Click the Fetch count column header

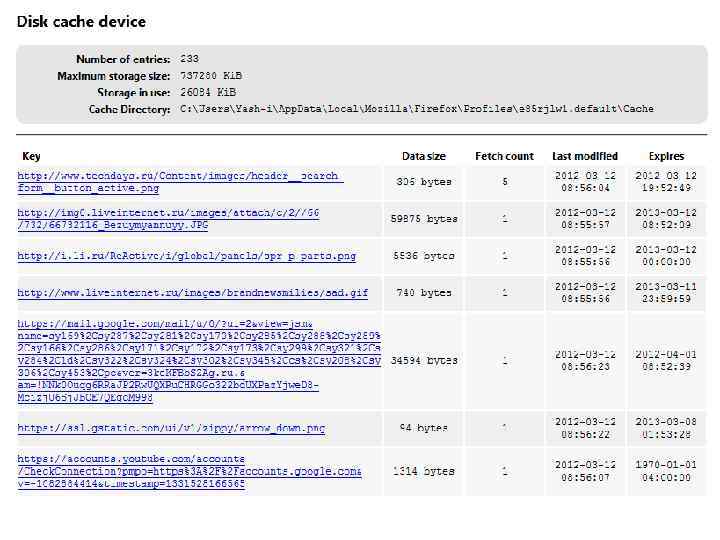(x=504, y=156)
